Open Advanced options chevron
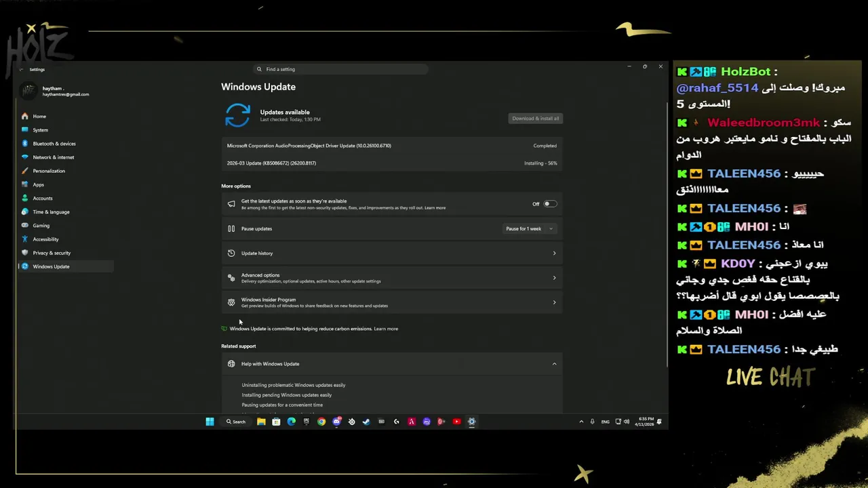The height and width of the screenshot is (488, 868). click(554, 278)
